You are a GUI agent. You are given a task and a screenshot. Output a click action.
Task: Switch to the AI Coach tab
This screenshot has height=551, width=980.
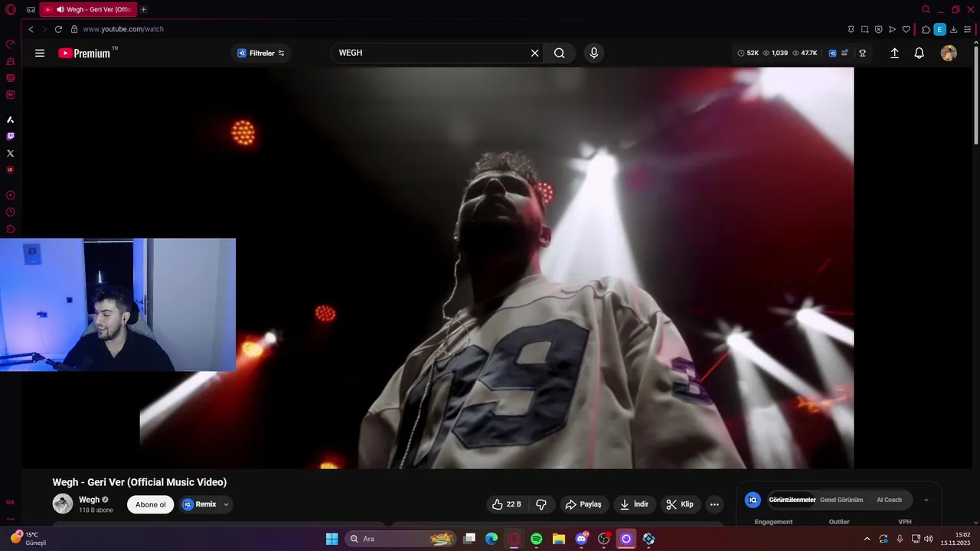pyautogui.click(x=889, y=500)
